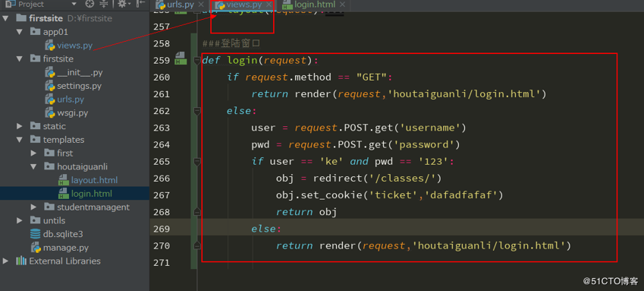644x291 pixels.
Task: Open the Project view dropdown
Action: [x=74, y=4]
